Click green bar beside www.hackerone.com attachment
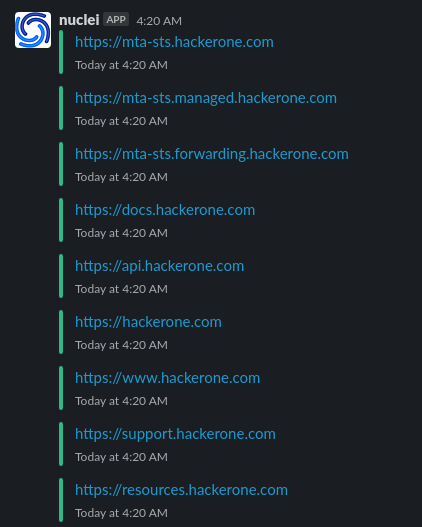Image resolution: width=422 pixels, height=527 pixels. pos(61,388)
